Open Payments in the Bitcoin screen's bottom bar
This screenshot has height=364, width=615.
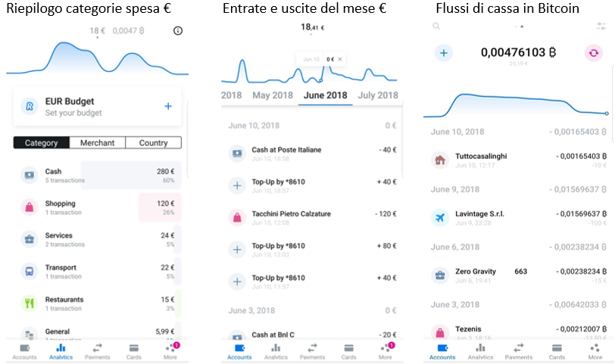pos(519,351)
